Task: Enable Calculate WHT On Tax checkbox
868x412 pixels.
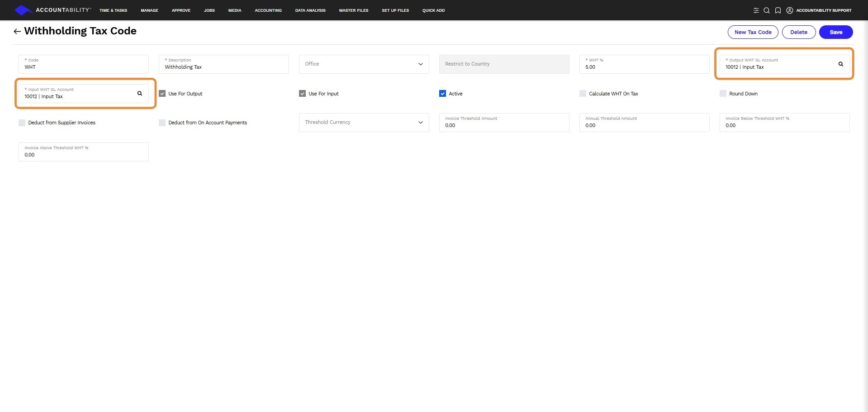Action: point(583,94)
